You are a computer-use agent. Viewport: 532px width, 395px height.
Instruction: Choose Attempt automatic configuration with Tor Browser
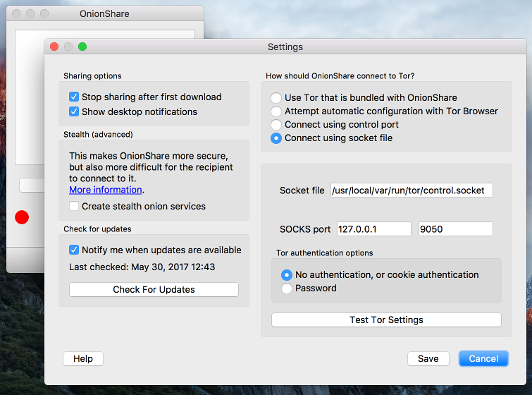click(276, 111)
